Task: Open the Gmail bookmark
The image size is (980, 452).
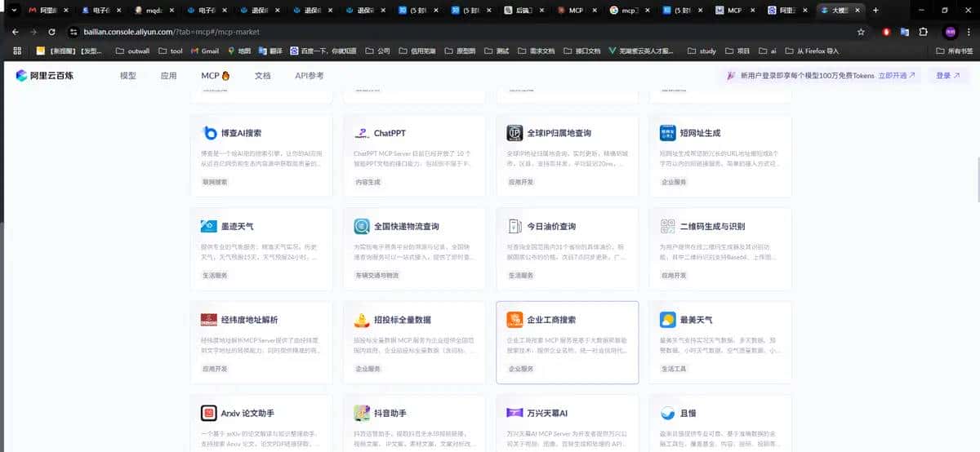Action: (204, 51)
